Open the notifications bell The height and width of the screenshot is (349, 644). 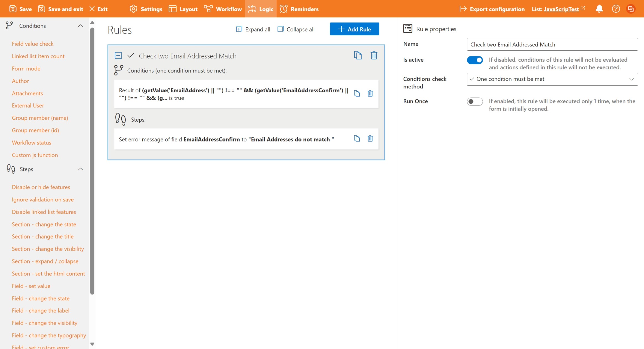tap(599, 9)
